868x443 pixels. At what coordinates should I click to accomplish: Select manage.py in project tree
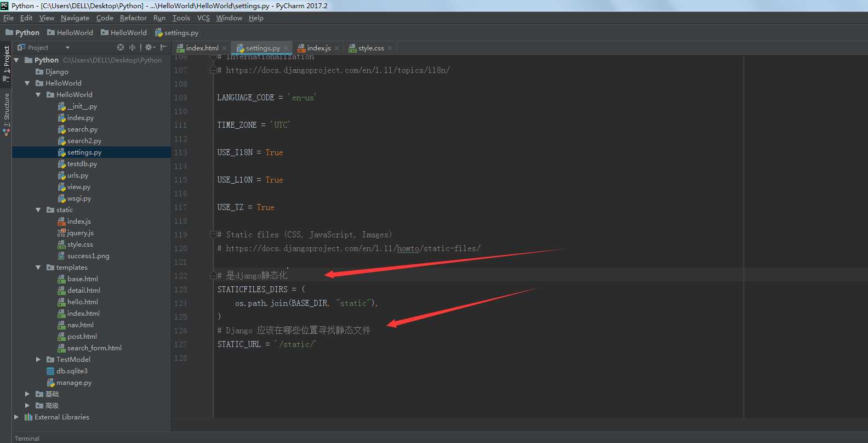coord(69,383)
